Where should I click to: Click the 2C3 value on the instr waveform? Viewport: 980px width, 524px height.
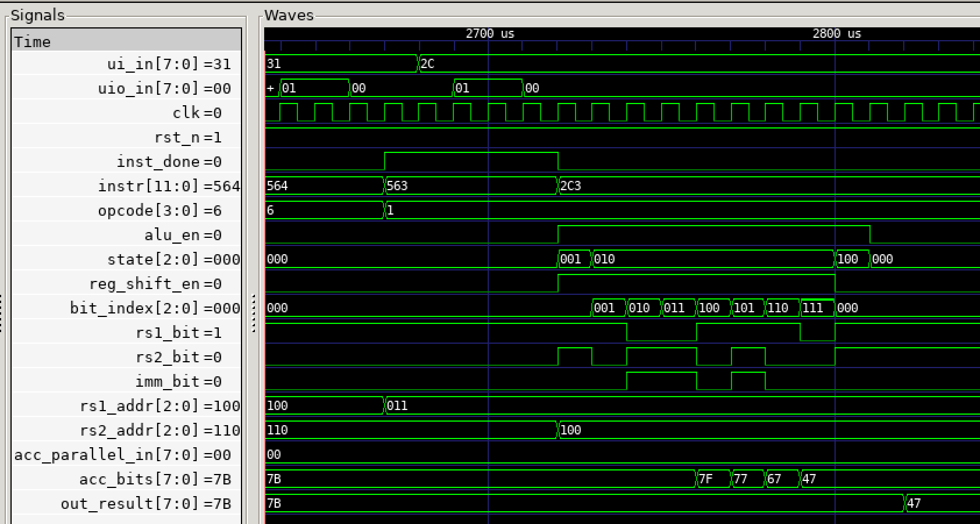pyautogui.click(x=570, y=186)
